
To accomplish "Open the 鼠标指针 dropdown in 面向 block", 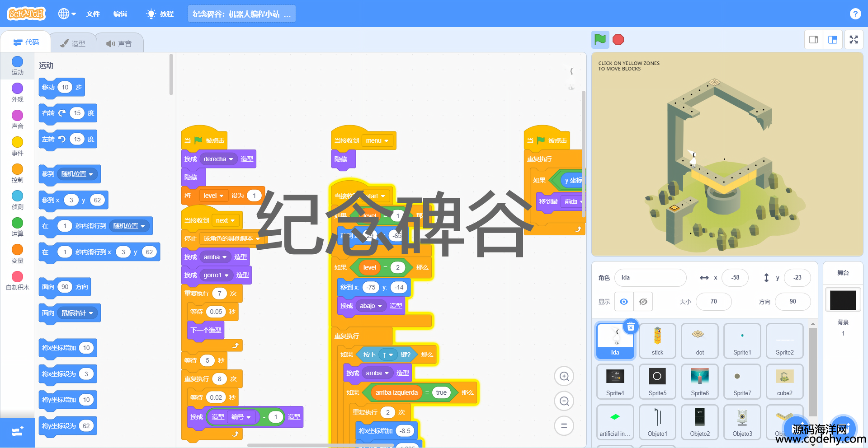I will (78, 313).
